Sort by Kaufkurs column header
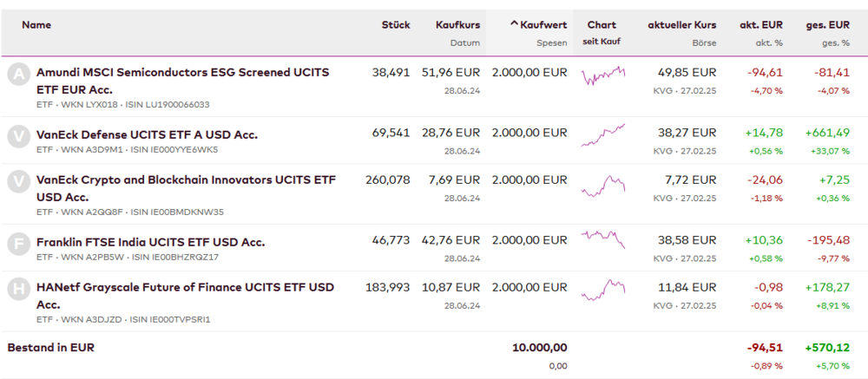Image resolution: width=868 pixels, height=379 pixels. [x=457, y=25]
